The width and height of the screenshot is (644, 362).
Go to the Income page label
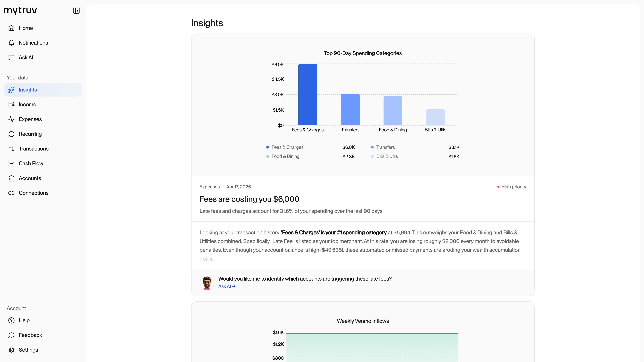[x=28, y=104]
